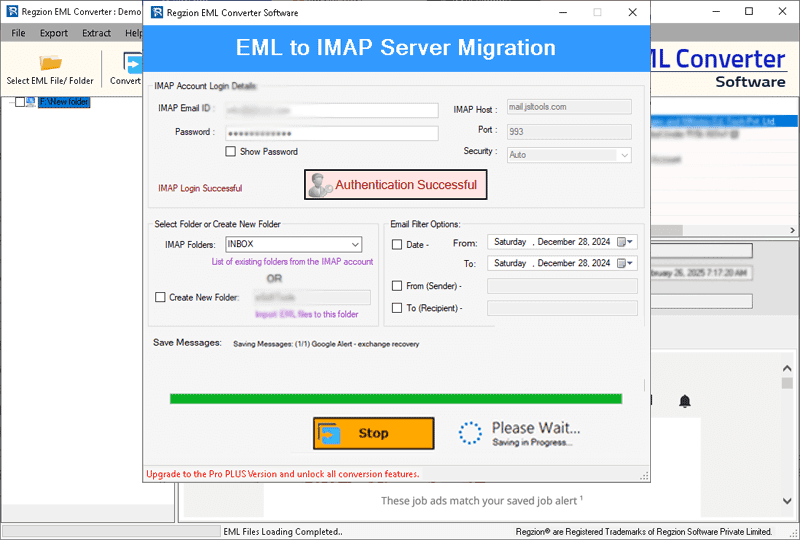800x540 pixels.
Task: Click 'EML Files Loading Completed..' status text
Action: tap(283, 532)
